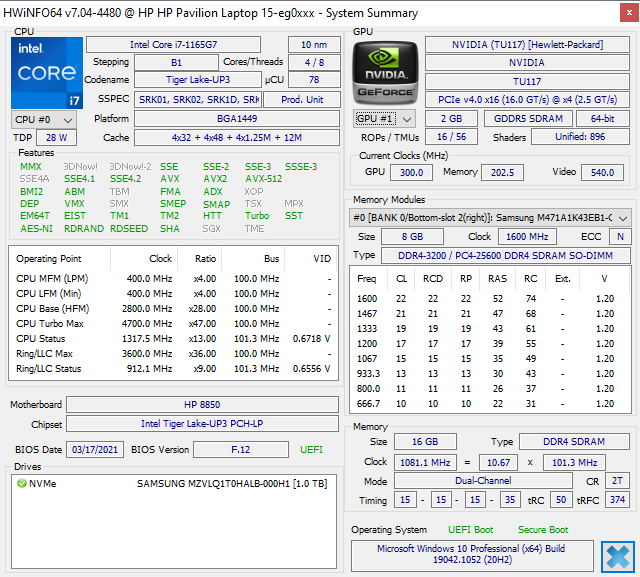The height and width of the screenshot is (577, 640).
Task: Click the RDSEED feature label
Action: click(129, 229)
